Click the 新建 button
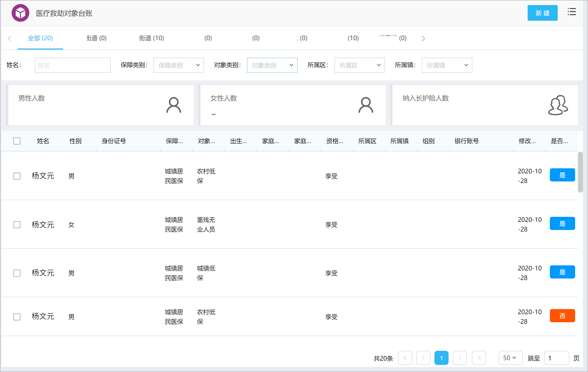This screenshot has height=372, width=588. click(542, 13)
